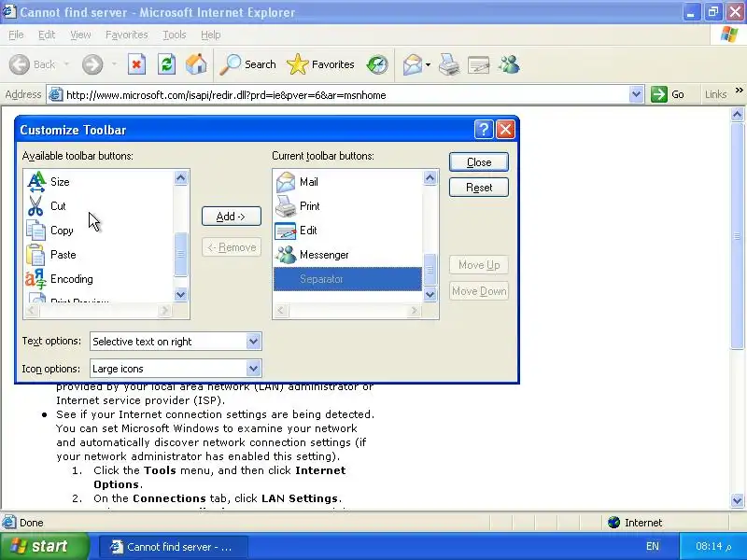Click the Mail envelope toolbar icon
The height and width of the screenshot is (560, 747).
413,64
